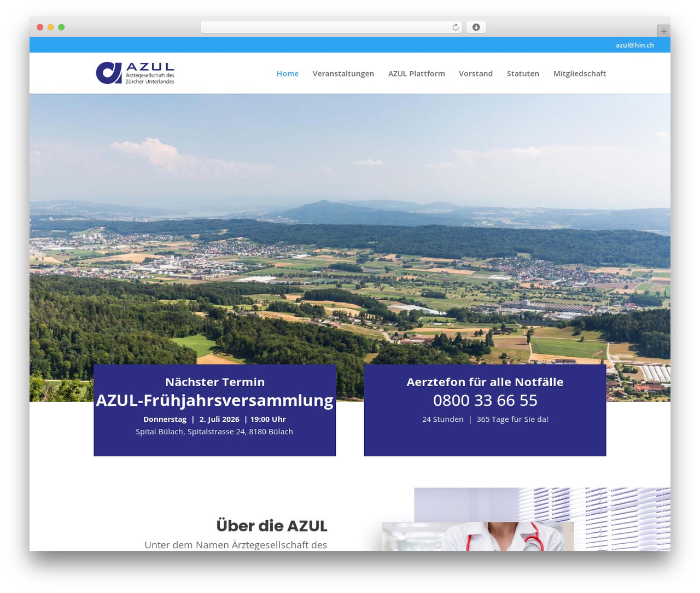Click the Nächster Termin title
Viewport: 700px width, 593px height.
pyautogui.click(x=215, y=382)
